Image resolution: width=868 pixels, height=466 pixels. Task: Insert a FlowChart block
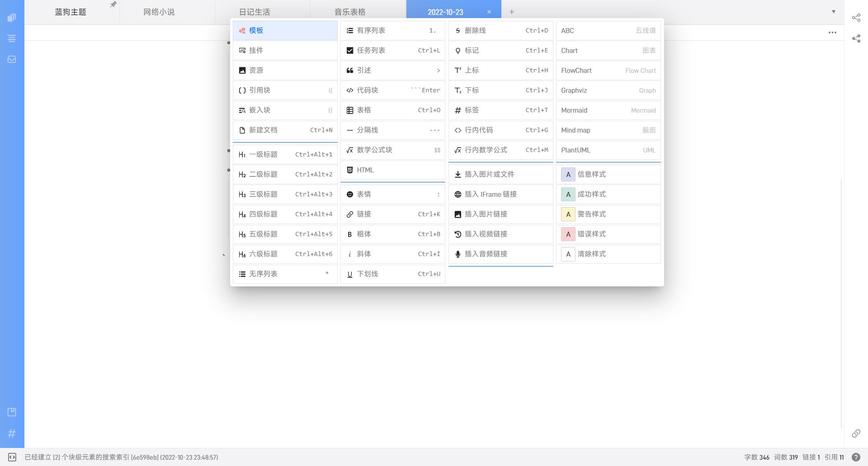point(609,70)
